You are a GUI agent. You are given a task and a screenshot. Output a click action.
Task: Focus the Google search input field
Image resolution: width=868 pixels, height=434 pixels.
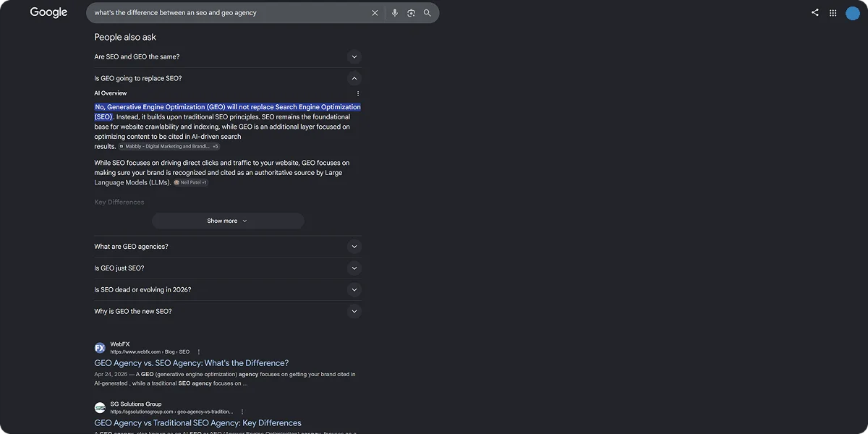[228, 13]
